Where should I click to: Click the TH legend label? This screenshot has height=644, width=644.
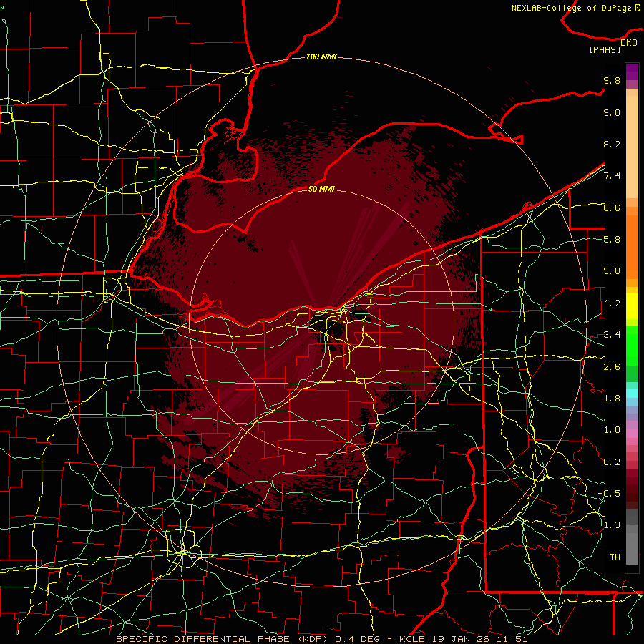[x=615, y=557]
